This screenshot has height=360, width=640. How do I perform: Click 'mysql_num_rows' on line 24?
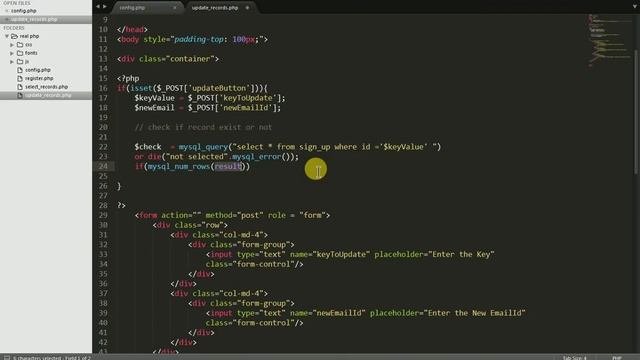tap(179, 167)
